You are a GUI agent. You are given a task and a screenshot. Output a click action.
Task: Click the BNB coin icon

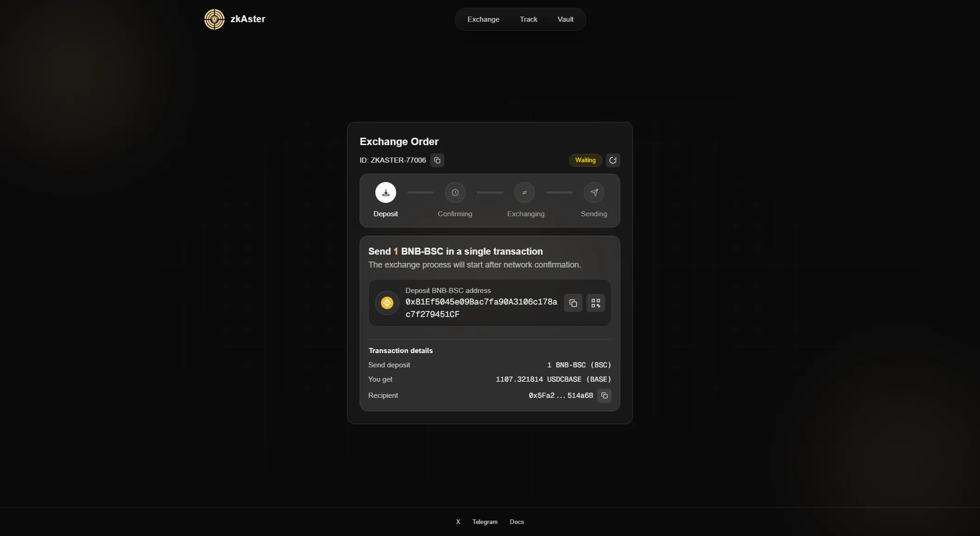click(387, 303)
